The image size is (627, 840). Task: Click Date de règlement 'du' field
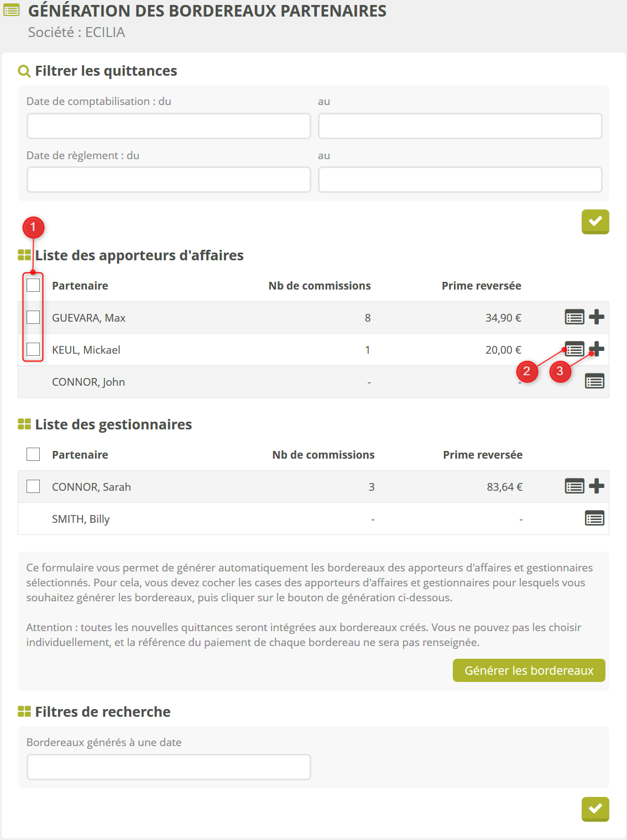(x=169, y=180)
